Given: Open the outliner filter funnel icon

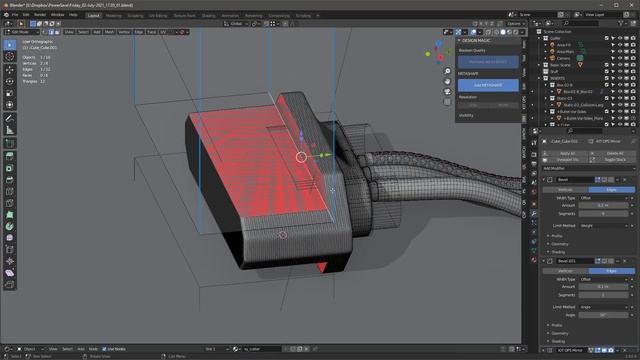Looking at the screenshot, I should [622, 24].
